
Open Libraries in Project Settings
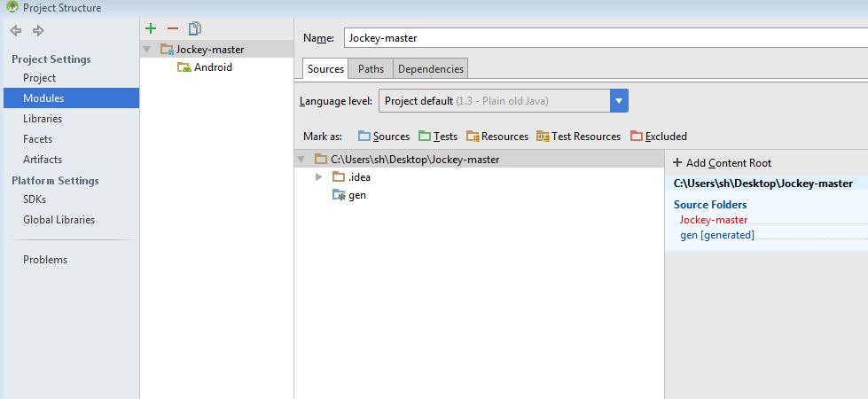43,119
